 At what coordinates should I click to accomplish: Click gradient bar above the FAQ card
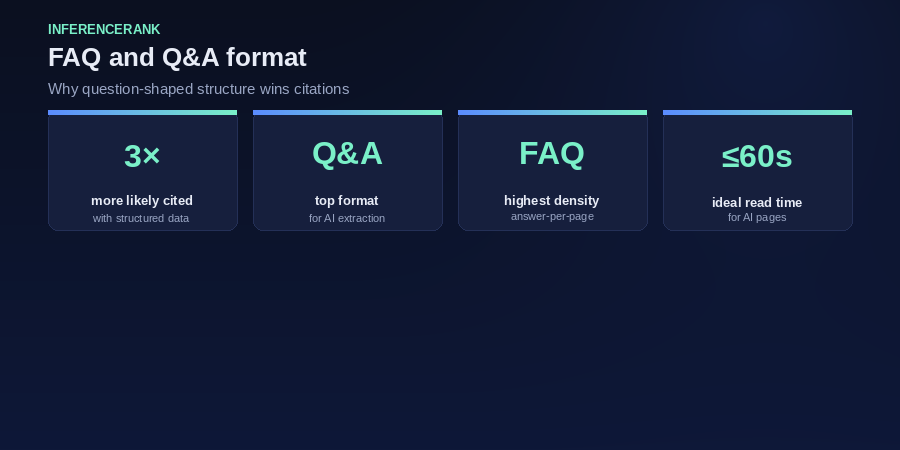click(x=552, y=112)
